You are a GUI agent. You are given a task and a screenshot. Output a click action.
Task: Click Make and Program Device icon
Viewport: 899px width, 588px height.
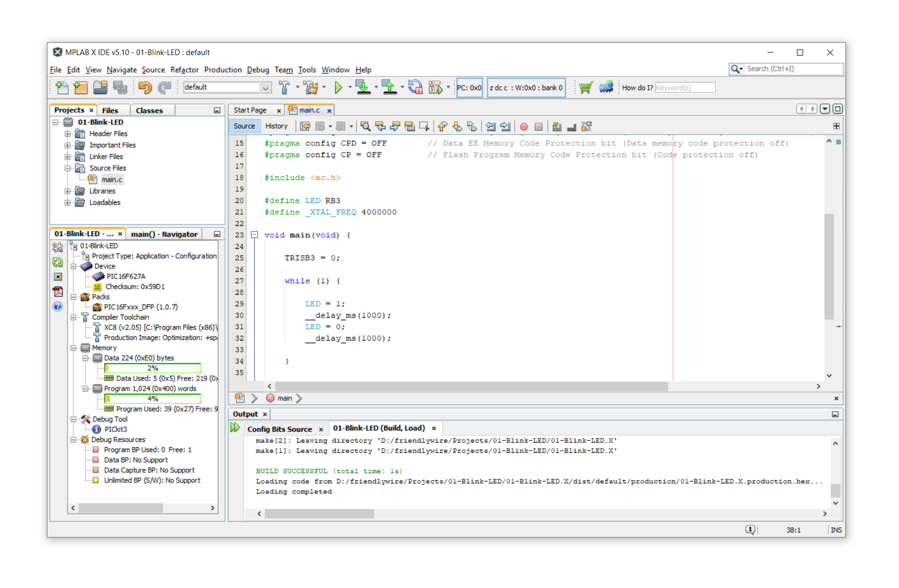coord(363,88)
